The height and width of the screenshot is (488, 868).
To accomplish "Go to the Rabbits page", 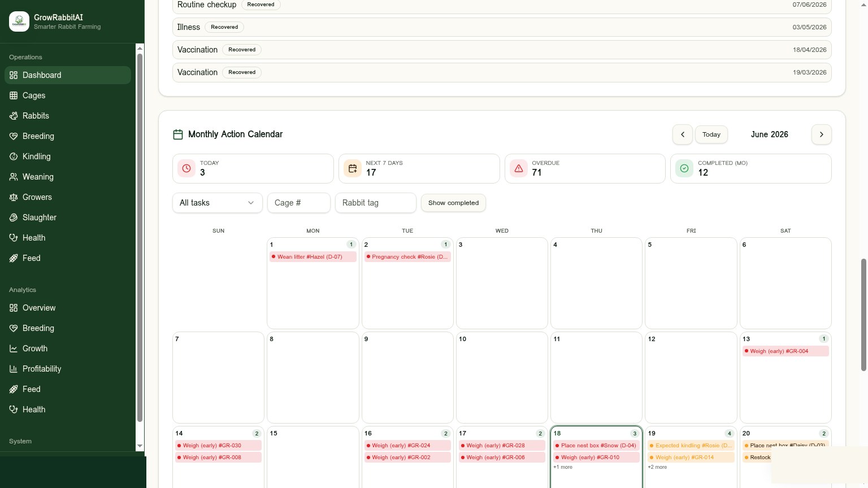I will 68,116.
